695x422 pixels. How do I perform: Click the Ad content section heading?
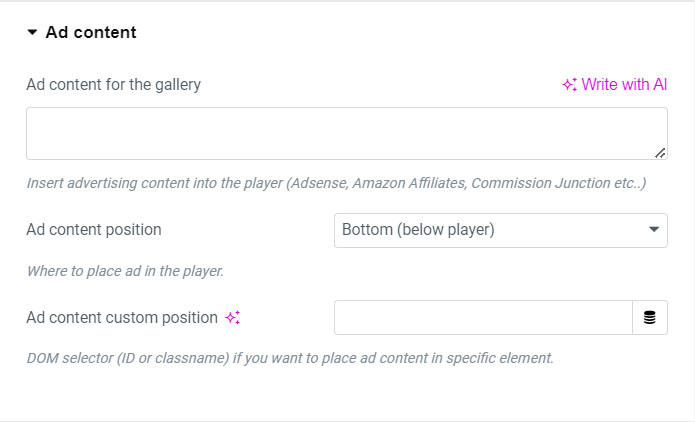[91, 32]
